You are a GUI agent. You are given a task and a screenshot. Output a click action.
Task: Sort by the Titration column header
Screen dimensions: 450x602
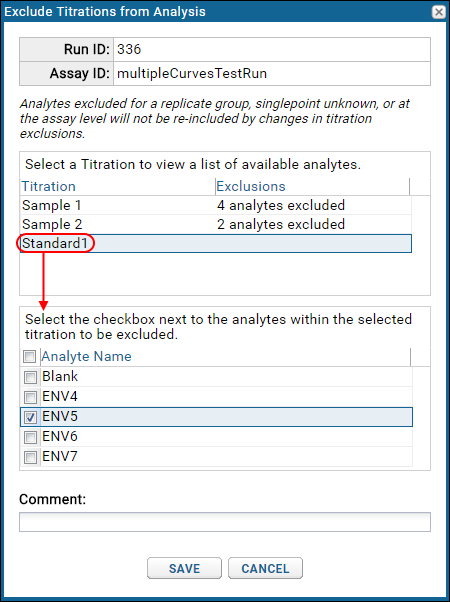117,186
